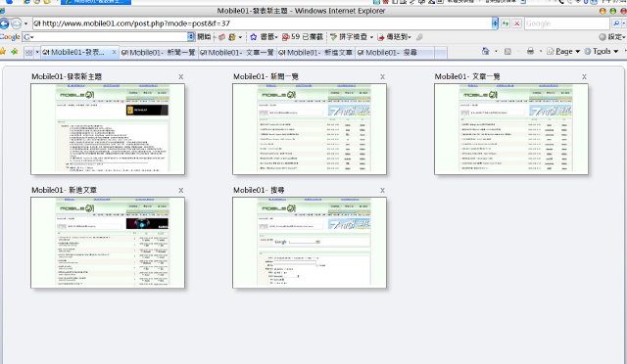
Task: Expand the 拼字檢查 dropdown arrow
Action: pyautogui.click(x=371, y=37)
